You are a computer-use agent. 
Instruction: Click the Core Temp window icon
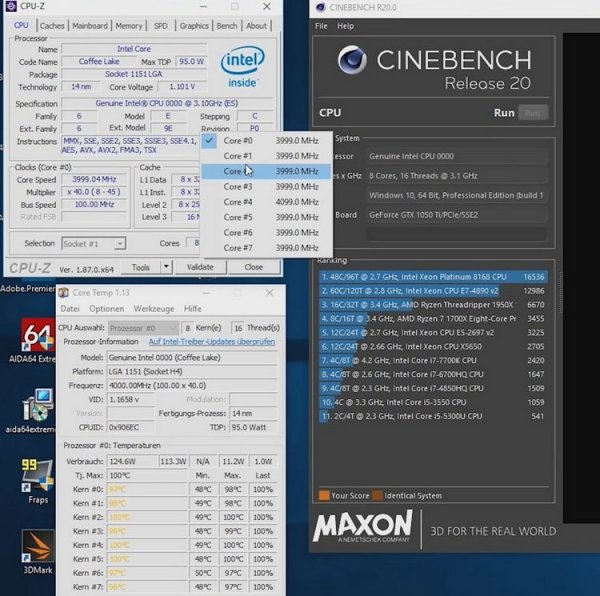[63, 293]
